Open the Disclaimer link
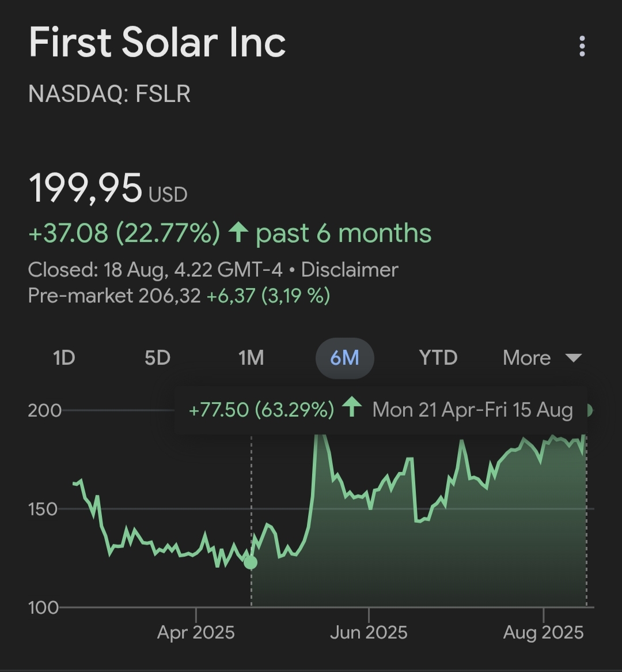622x672 pixels. [350, 270]
